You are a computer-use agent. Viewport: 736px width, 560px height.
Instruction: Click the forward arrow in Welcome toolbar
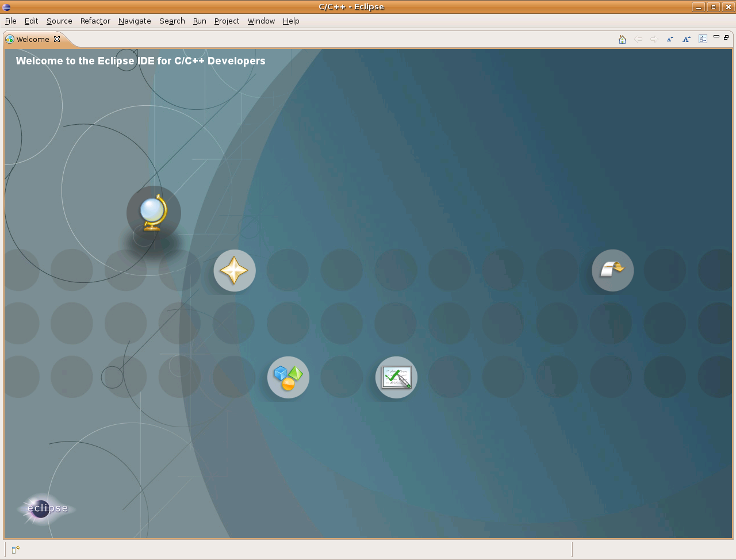(654, 39)
